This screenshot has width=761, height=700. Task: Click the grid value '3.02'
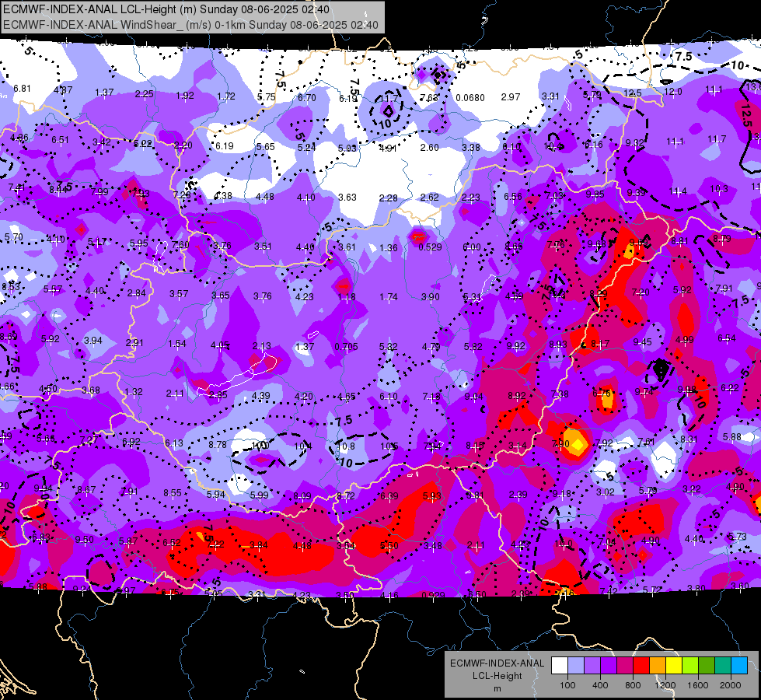pos(606,492)
